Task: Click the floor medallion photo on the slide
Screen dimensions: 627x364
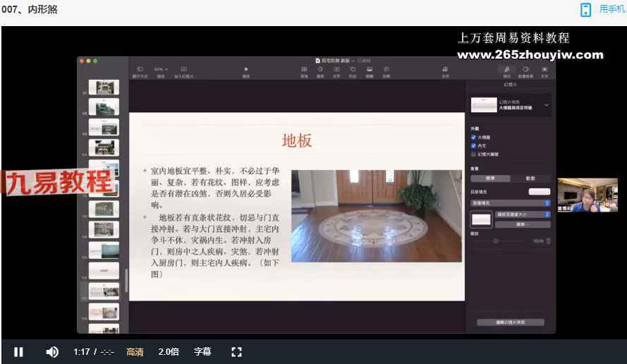Action: click(377, 216)
